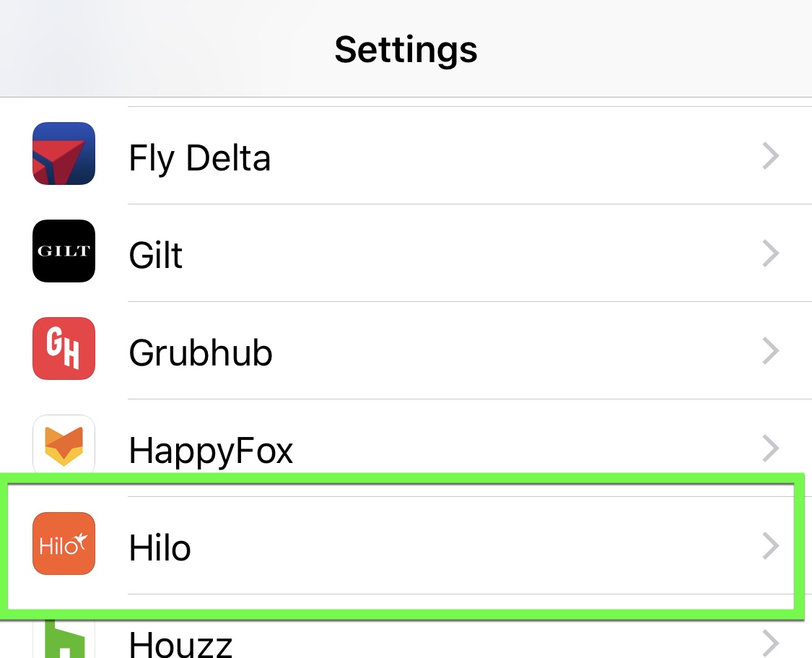812x658 pixels.
Task: Tap the chevron beside Gilt
Action: 771,254
